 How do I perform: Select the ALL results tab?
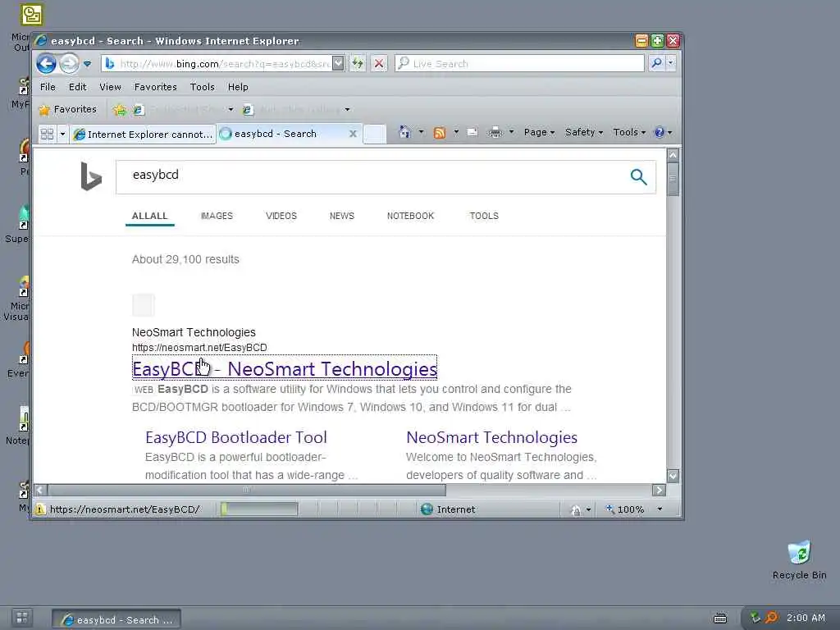(149, 216)
